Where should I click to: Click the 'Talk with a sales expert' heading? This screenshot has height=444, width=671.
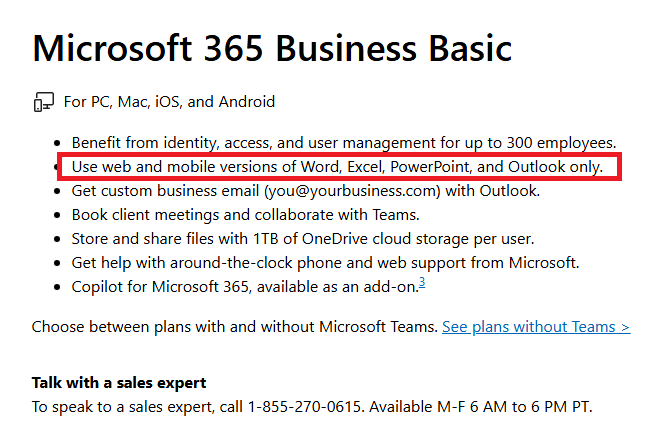point(119,383)
